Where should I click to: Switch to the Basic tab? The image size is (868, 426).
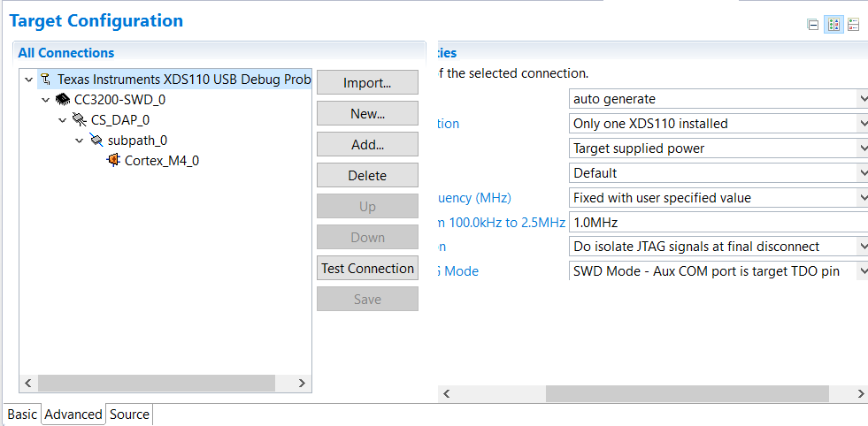23,415
